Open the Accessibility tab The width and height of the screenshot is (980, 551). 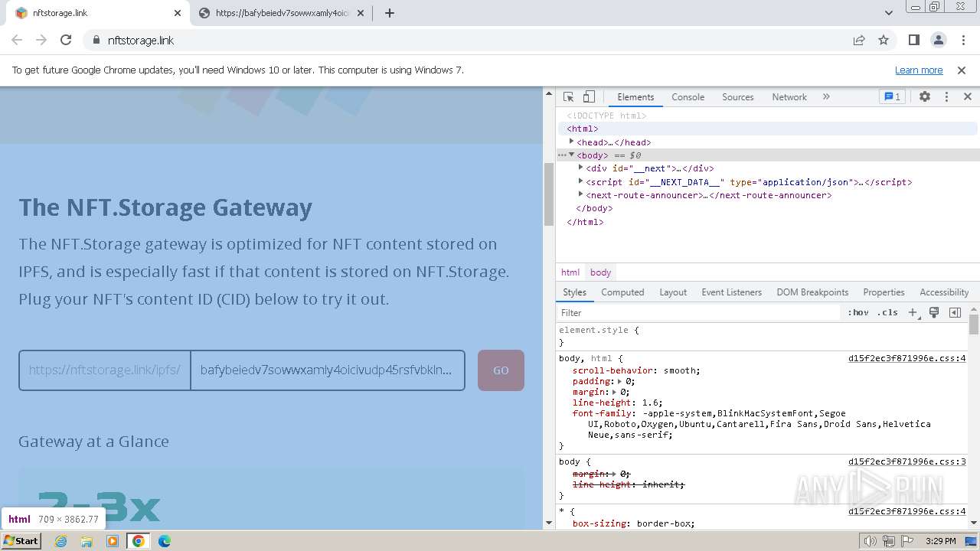pyautogui.click(x=944, y=292)
